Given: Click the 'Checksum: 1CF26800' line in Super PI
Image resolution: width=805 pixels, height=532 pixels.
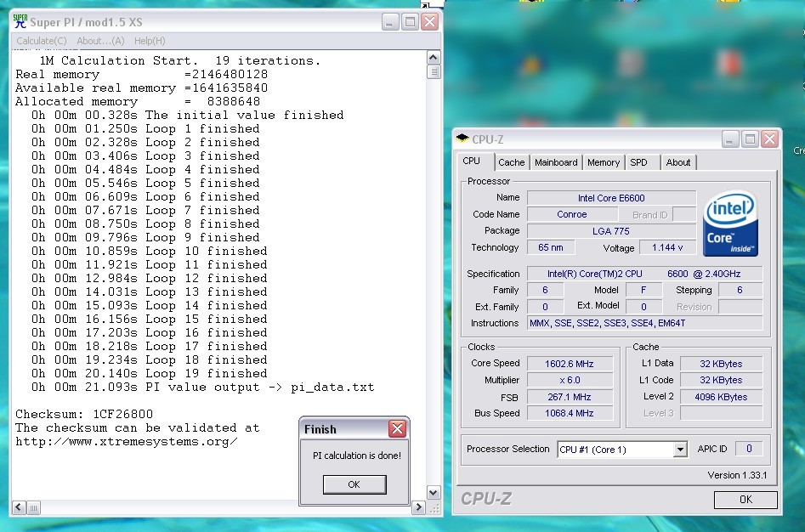Looking at the screenshot, I should pyautogui.click(x=84, y=414).
